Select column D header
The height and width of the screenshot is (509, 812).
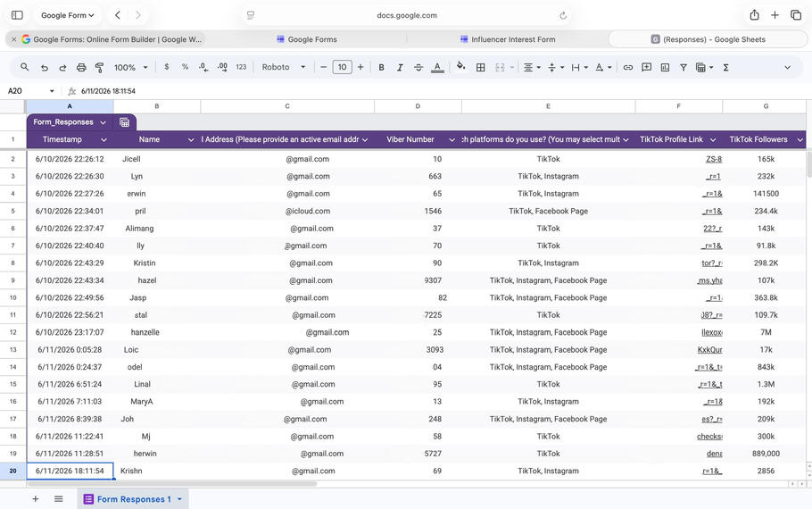(418, 106)
